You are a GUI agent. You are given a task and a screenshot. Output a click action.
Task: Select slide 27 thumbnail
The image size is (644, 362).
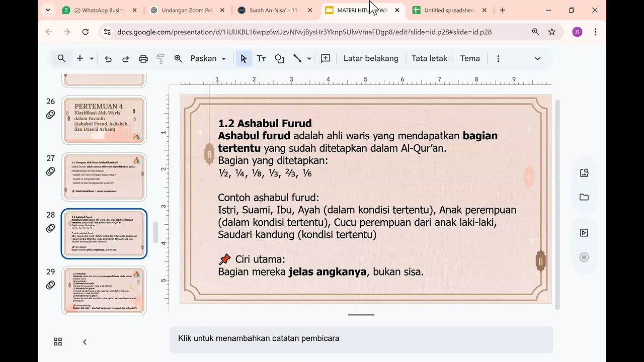pos(104,177)
